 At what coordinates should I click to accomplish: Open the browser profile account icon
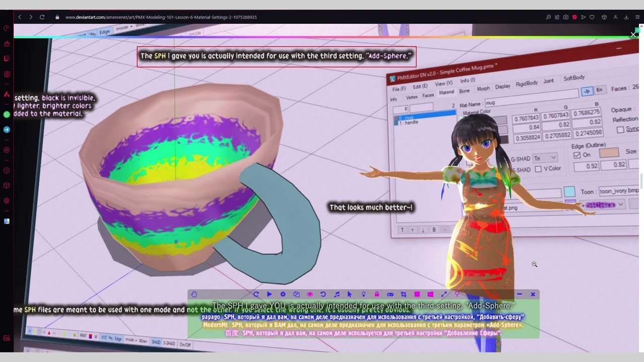(x=615, y=17)
